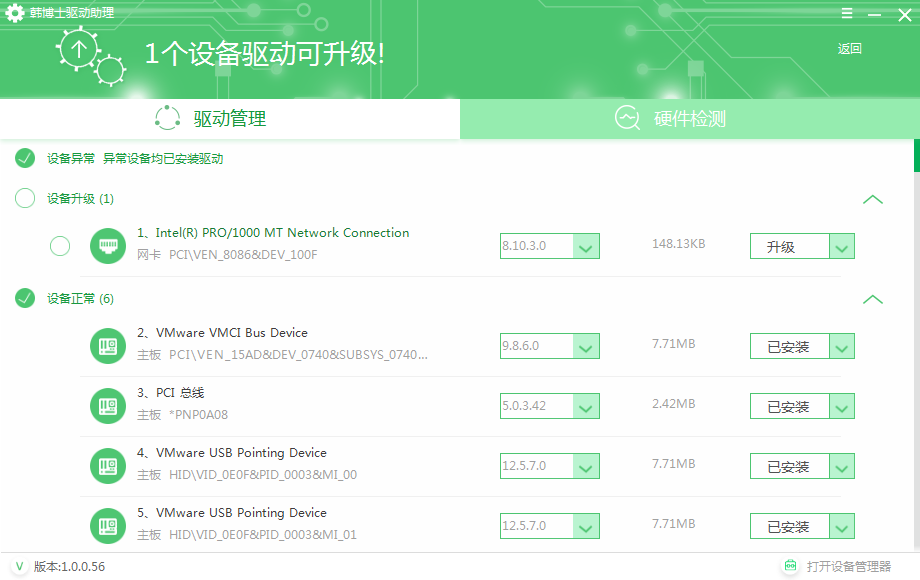The width and height of the screenshot is (920, 580).
Task: Select the Intel PRO/1000 MT checkbox
Action: click(x=60, y=246)
